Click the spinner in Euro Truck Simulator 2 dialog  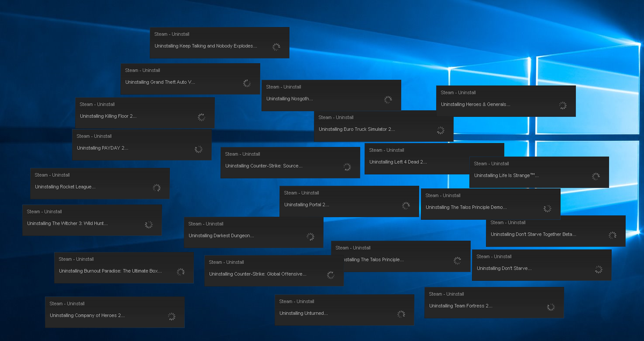440,130
